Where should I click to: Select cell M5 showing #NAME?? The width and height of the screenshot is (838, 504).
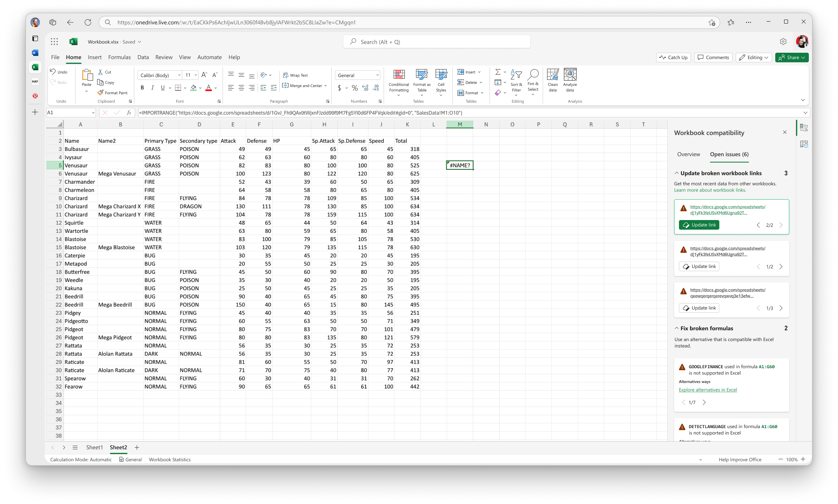click(x=460, y=165)
